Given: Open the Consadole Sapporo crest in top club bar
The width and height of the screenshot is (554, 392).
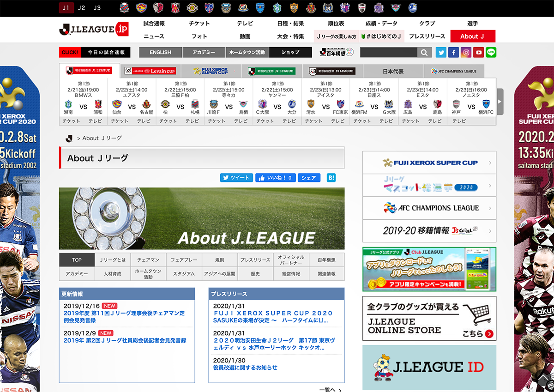Looking at the screenshot, I should [x=125, y=7].
